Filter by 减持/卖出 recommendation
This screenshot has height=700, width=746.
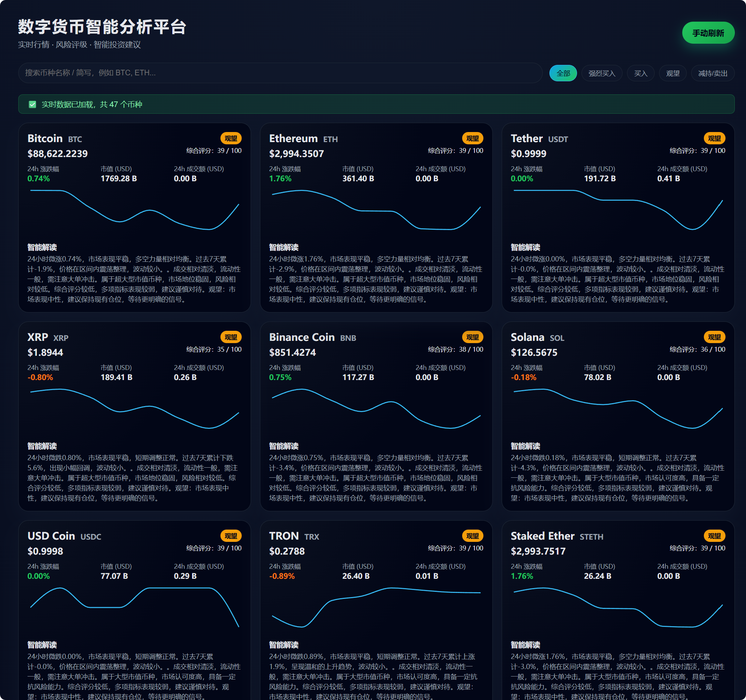712,73
